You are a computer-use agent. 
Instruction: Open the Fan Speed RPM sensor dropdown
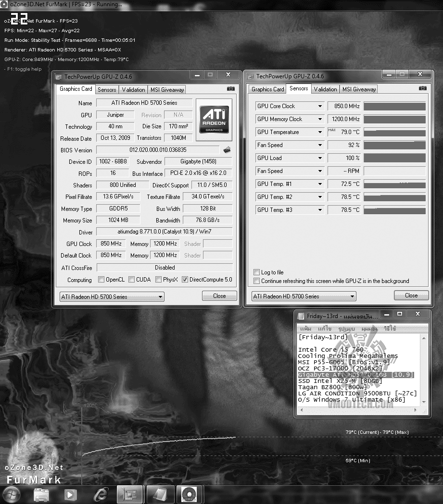(x=320, y=171)
